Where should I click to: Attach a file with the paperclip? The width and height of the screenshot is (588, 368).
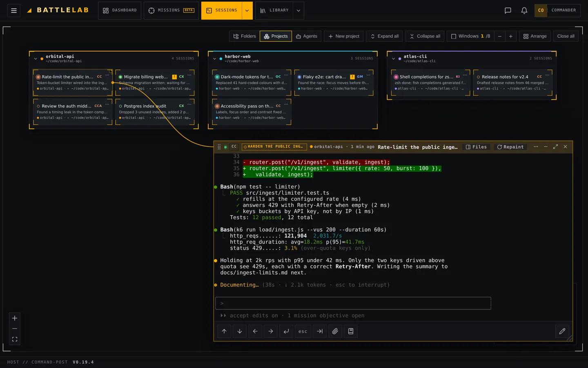[335, 331]
